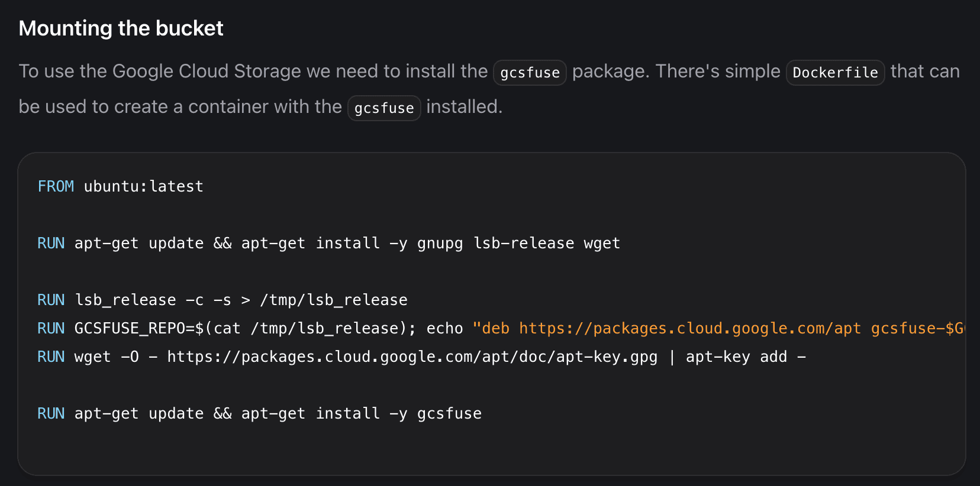980x486 pixels.
Task: Click the 'FROM ubuntu:latest' code line
Action: coord(121,186)
